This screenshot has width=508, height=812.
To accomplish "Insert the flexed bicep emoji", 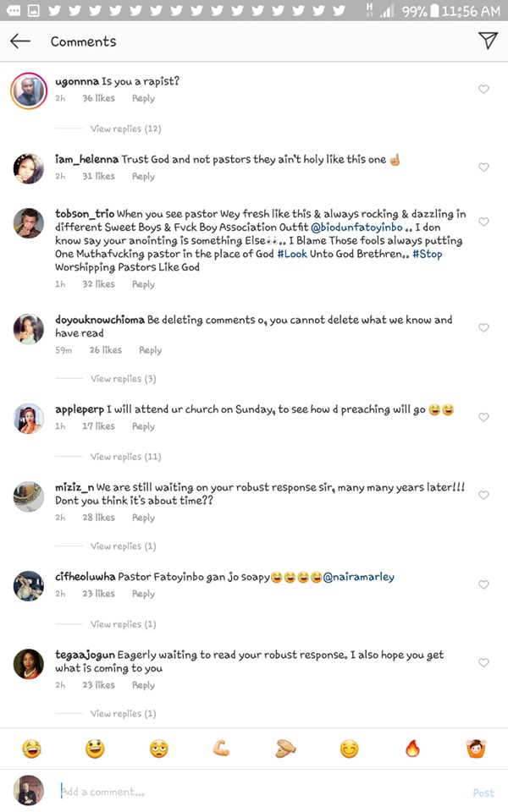I will click(x=222, y=749).
